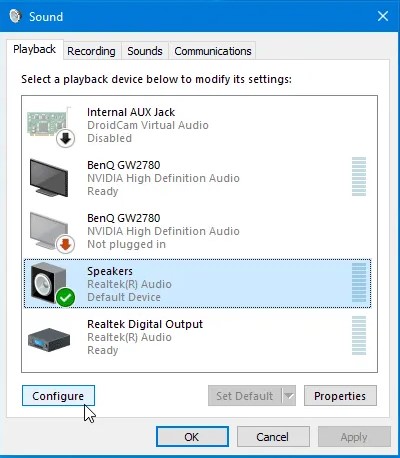Click the unplugged BenQ GW2780 monitor icon
Screen dimensions: 400x458
pyautogui.click(x=48, y=230)
